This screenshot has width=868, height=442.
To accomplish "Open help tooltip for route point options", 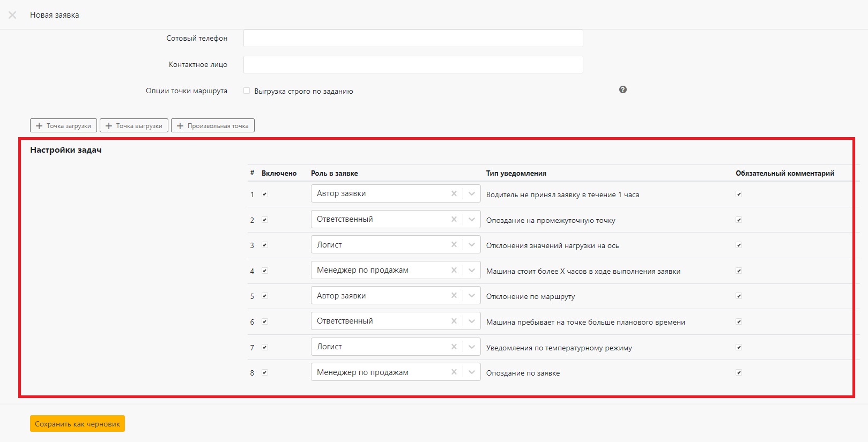I will (x=622, y=89).
